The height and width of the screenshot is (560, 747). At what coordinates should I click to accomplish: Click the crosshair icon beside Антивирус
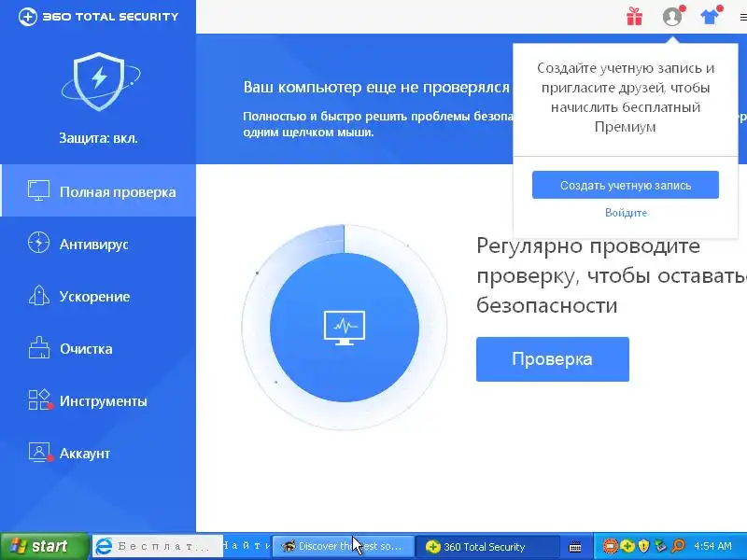[x=38, y=243]
